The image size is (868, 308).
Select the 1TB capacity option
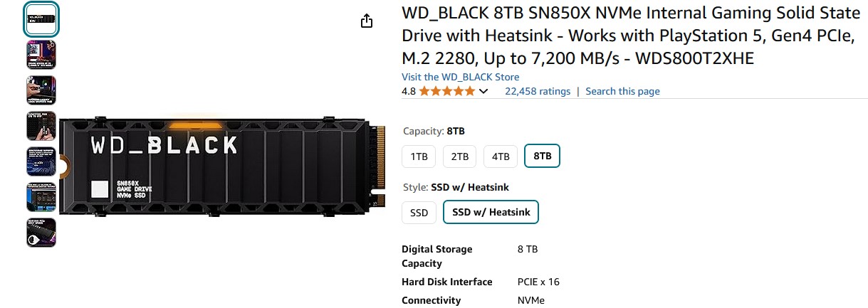tap(419, 156)
